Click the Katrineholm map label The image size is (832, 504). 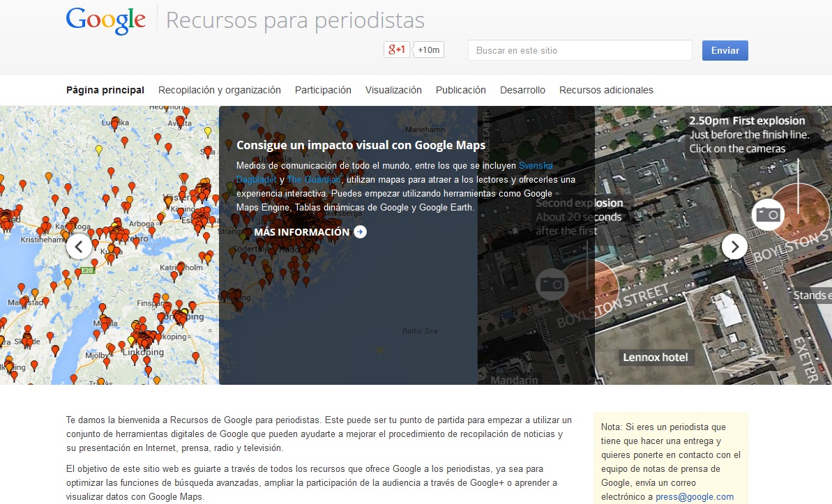181,268
